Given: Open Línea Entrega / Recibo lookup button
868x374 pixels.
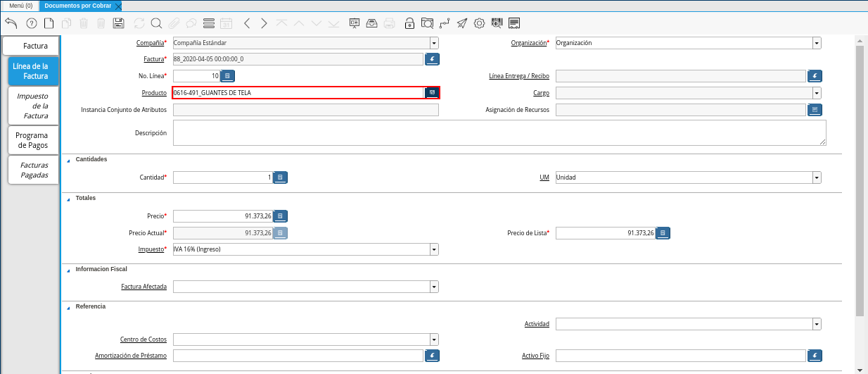Looking at the screenshot, I should (815, 76).
